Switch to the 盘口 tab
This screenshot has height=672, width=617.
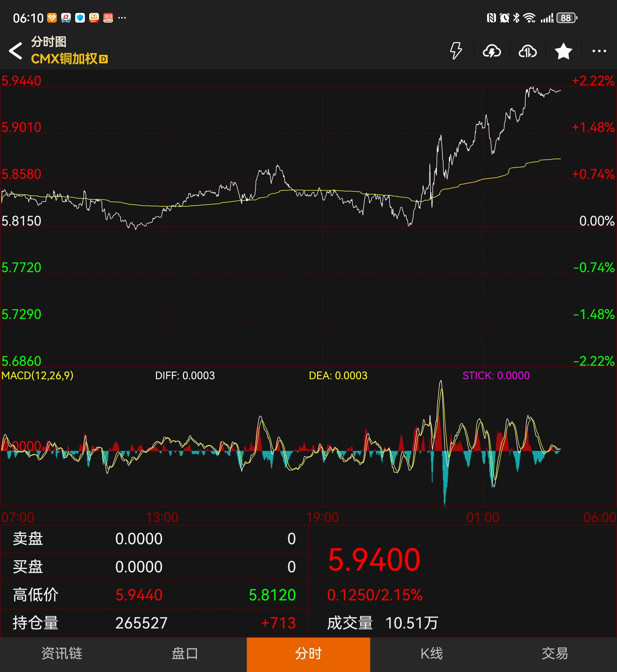pos(185,654)
